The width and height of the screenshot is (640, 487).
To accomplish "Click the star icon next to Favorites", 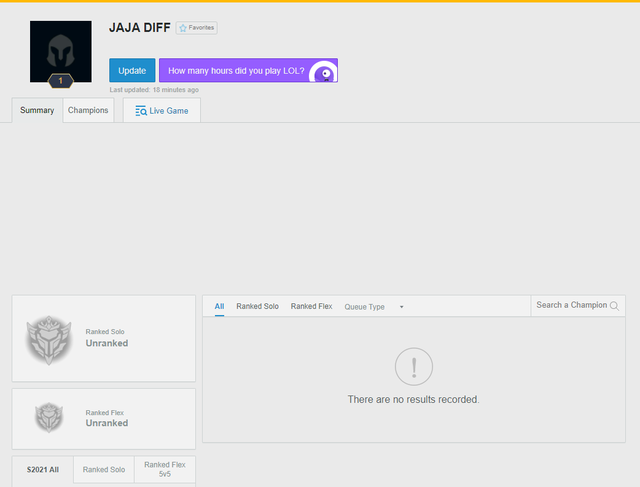I will coord(183,28).
